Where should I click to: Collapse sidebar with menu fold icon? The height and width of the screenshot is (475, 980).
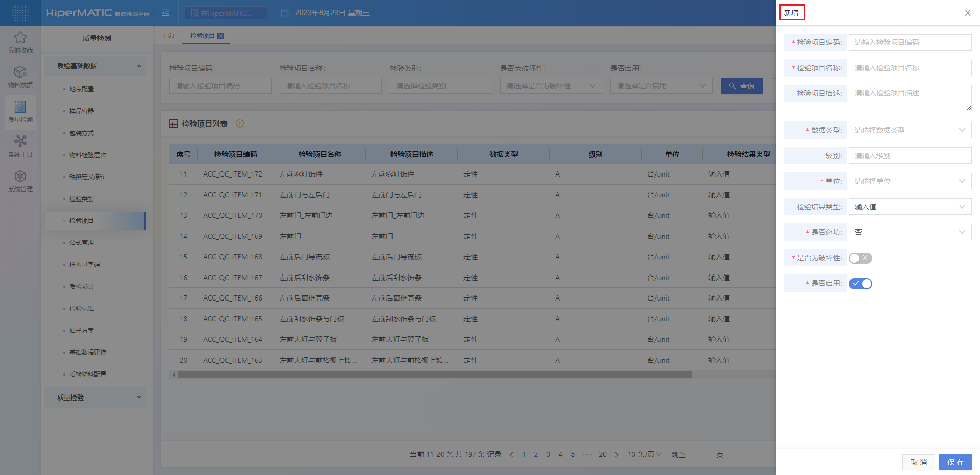(166, 13)
